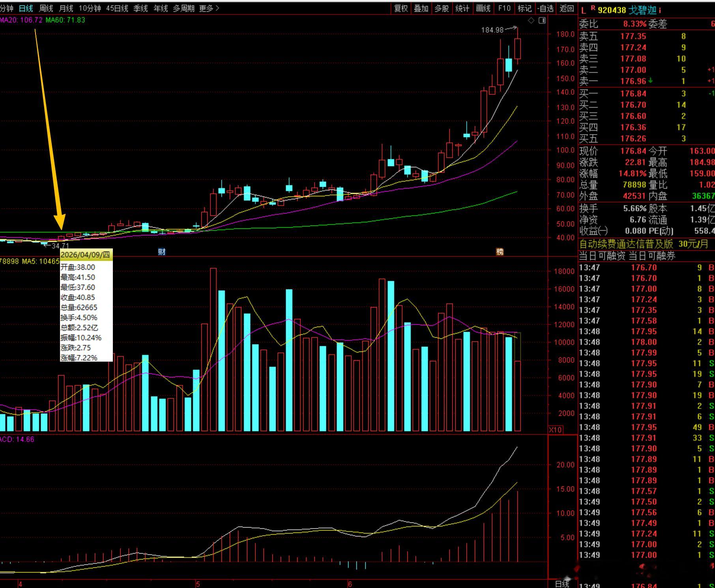715x588 pixels.
Task: Open the 季线 quarterly chart tab
Action: (x=140, y=8)
